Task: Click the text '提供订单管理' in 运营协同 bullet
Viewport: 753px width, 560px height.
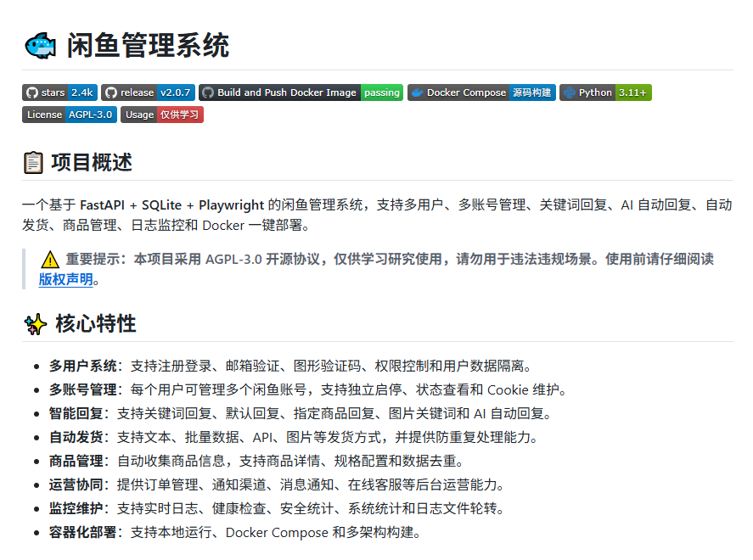Action: (158, 484)
